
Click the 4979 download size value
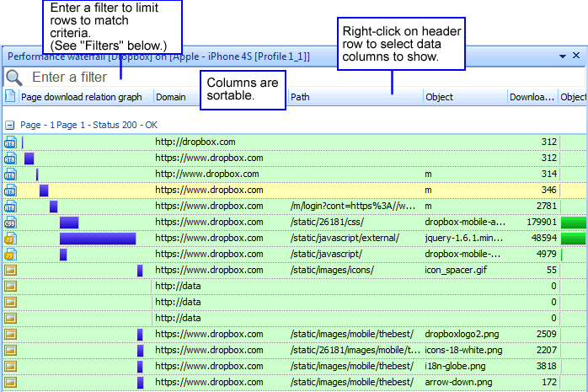(547, 254)
